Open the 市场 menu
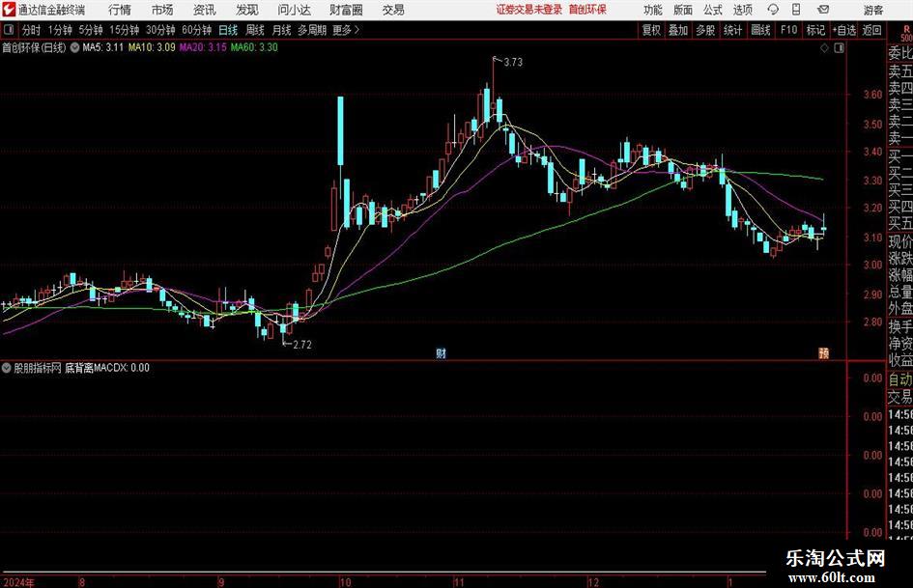This screenshot has height=588, width=913. click(x=162, y=10)
